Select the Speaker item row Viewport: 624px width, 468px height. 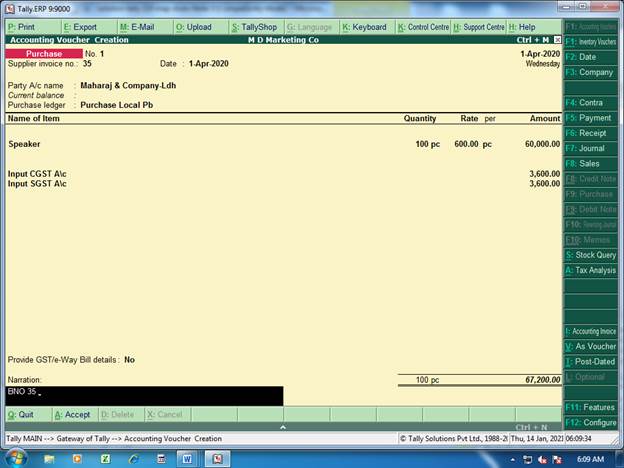point(283,144)
